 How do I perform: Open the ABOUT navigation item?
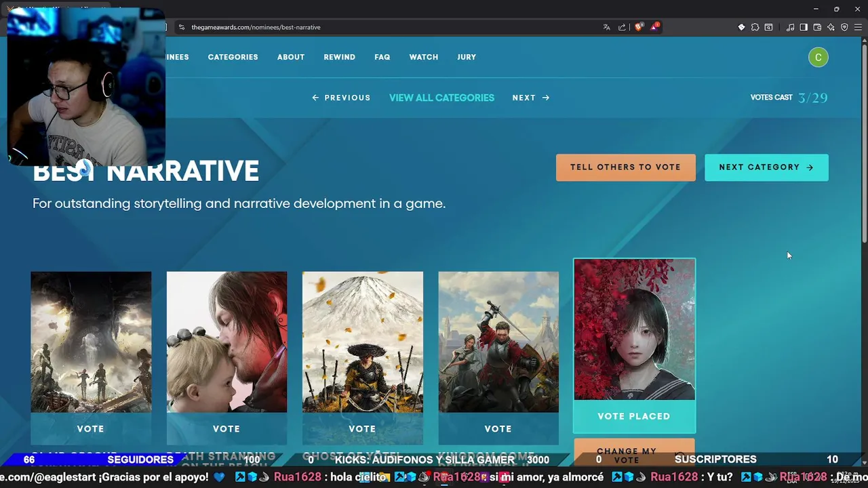pos(291,57)
